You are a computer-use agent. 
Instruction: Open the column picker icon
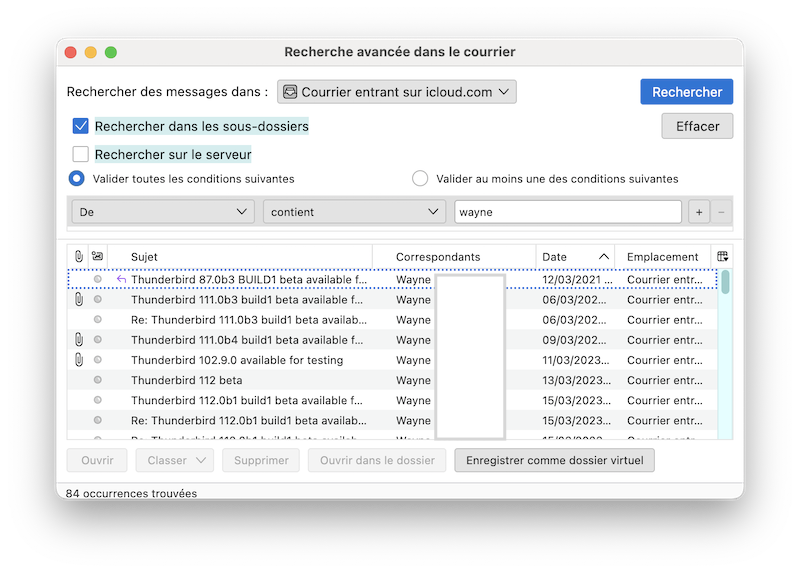[722, 256]
